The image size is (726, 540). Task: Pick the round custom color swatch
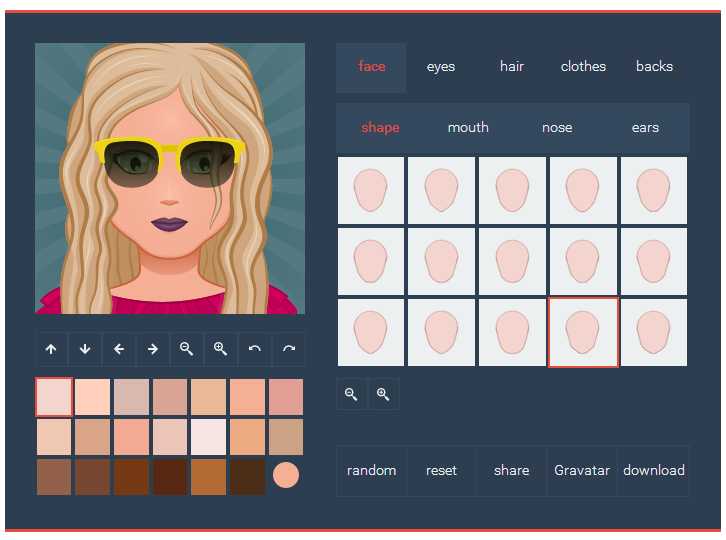pos(286,475)
